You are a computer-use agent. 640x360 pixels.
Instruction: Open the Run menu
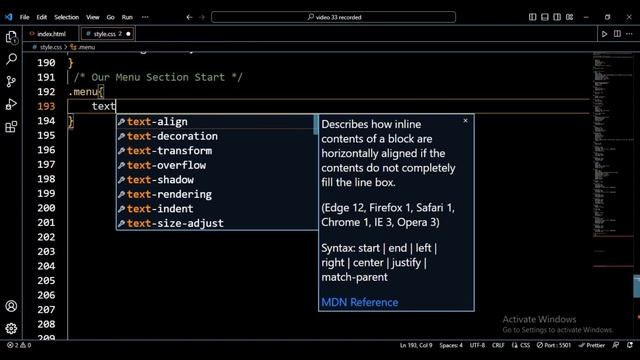pos(127,17)
